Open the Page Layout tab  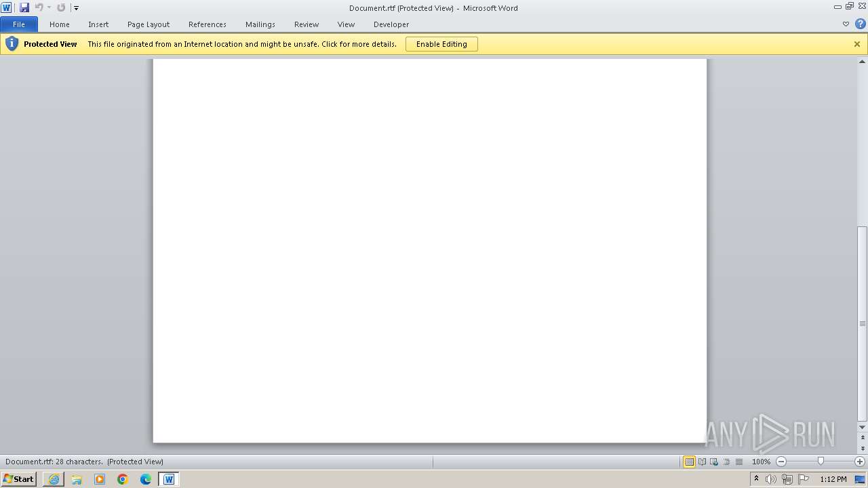pyautogui.click(x=149, y=24)
